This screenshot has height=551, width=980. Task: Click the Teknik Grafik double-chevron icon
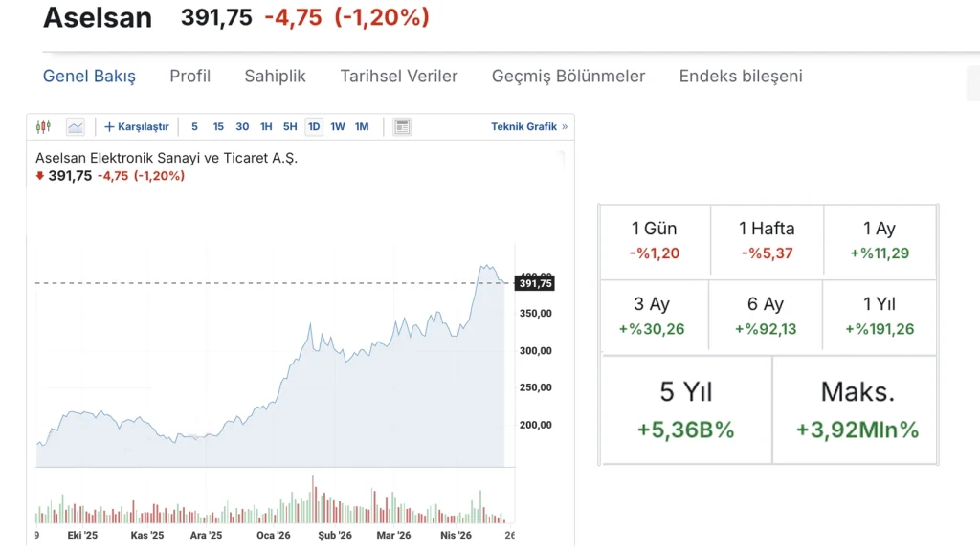point(565,126)
